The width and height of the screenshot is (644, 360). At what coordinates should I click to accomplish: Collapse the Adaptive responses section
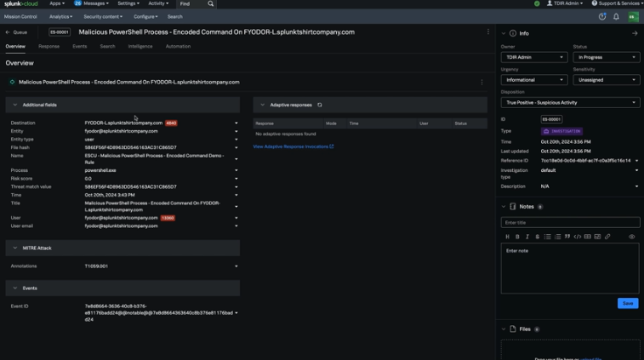coord(262,105)
